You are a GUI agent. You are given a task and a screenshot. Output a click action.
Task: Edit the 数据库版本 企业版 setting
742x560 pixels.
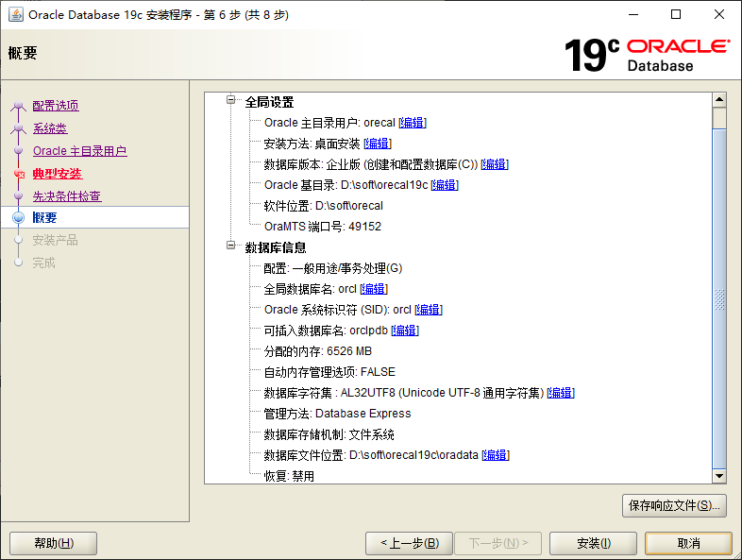click(x=495, y=164)
